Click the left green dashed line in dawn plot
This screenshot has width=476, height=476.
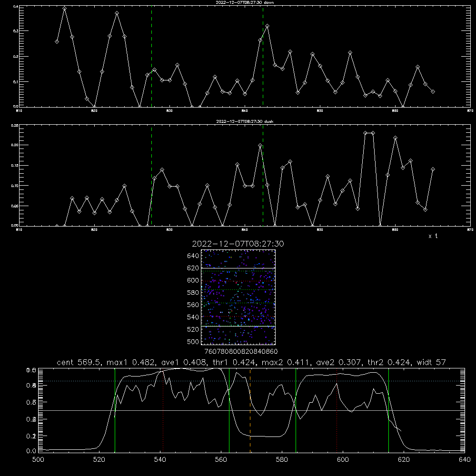[151, 57]
